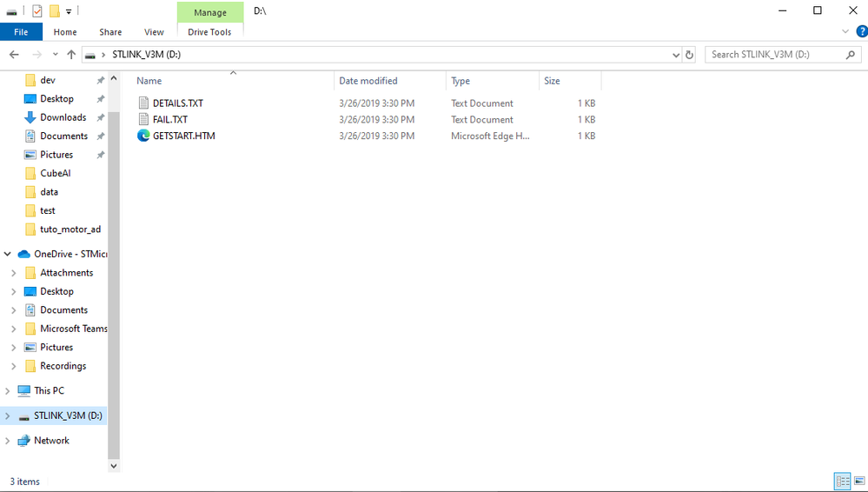Expand the Microsoft Teams folder node
The image size is (868, 492).
[14, 329]
